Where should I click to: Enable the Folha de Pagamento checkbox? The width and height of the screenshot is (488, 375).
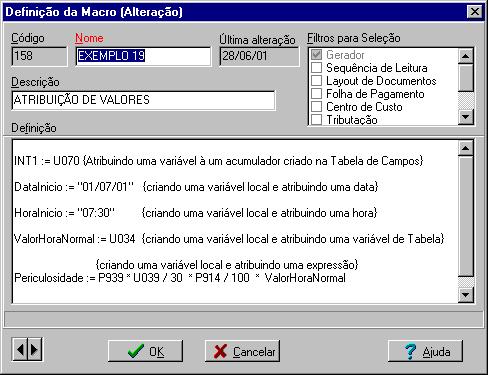pos(316,94)
